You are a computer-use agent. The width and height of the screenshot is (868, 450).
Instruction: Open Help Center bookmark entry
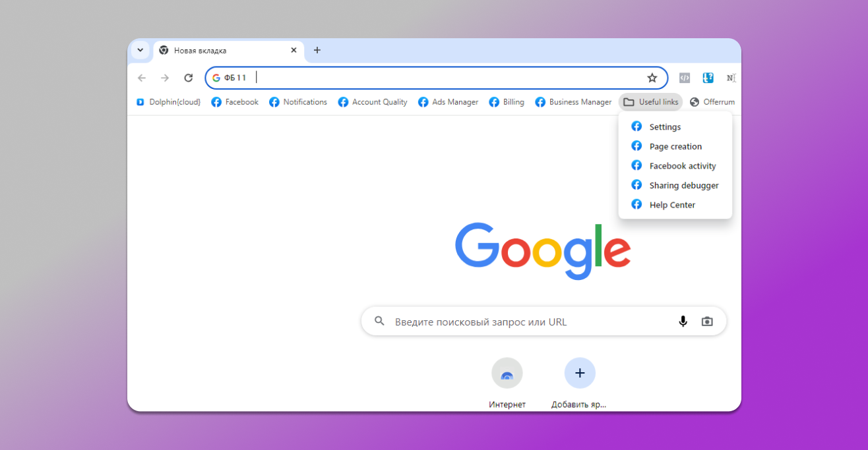[x=672, y=205]
